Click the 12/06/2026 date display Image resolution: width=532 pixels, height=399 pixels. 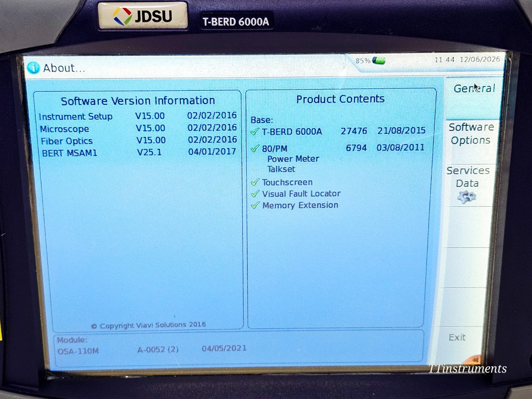480,59
